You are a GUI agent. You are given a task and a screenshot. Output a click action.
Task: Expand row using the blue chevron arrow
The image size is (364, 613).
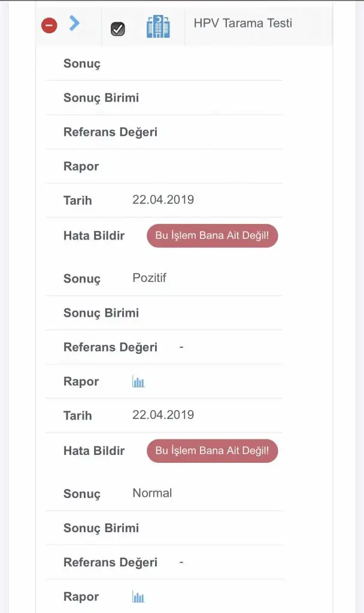tap(74, 23)
